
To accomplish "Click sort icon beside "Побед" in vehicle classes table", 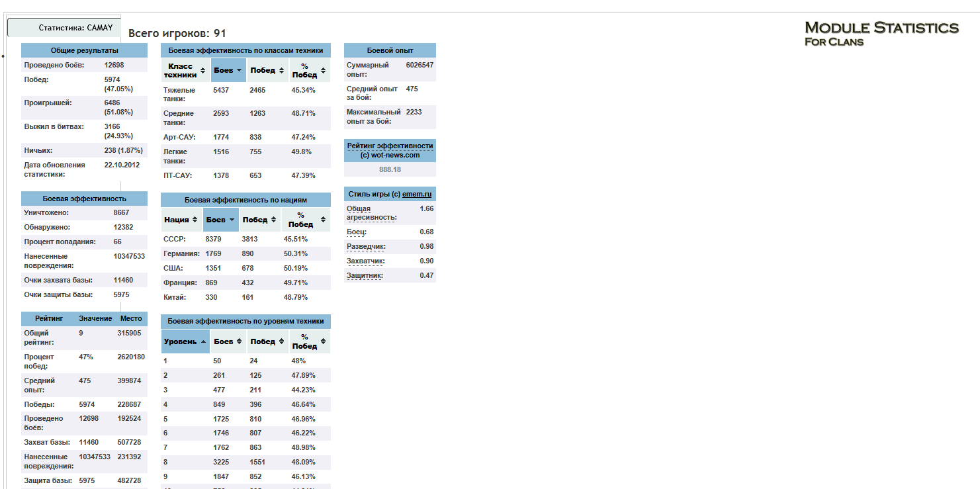I will (x=281, y=71).
